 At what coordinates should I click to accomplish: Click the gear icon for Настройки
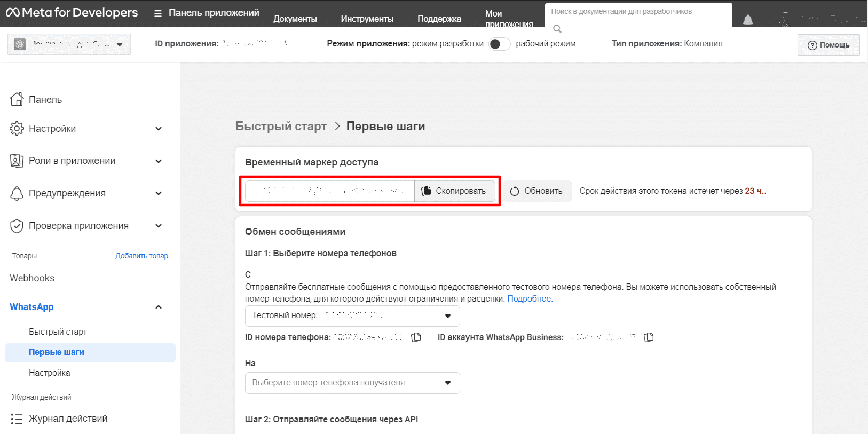tap(17, 128)
